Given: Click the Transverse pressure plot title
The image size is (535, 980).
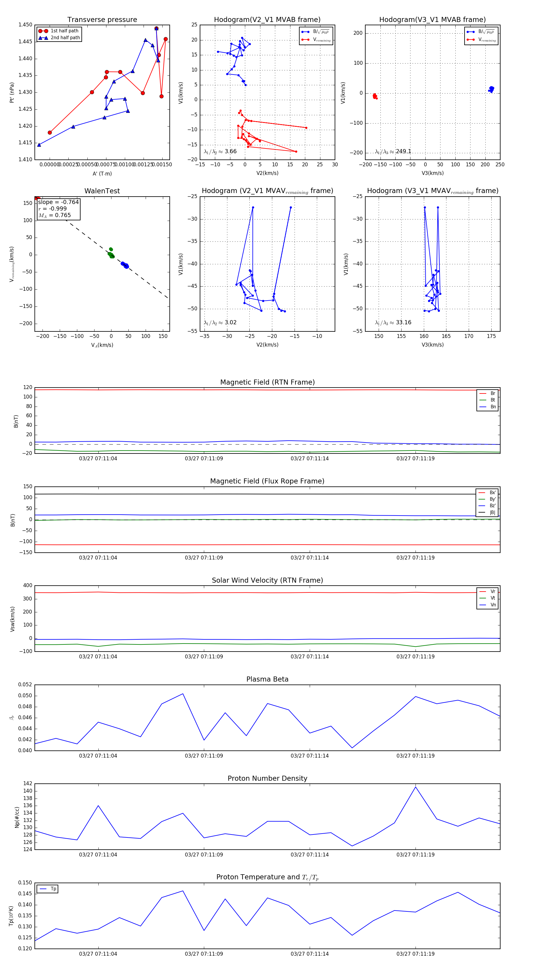Looking at the screenshot, I should pos(102,20).
